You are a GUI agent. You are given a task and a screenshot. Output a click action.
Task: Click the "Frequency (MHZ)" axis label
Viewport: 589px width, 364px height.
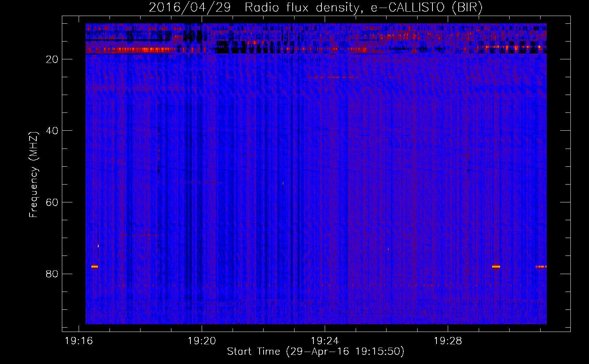pos(33,175)
